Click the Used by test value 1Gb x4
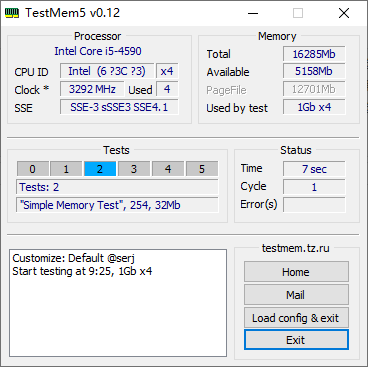This screenshot has width=368, height=367. click(314, 107)
